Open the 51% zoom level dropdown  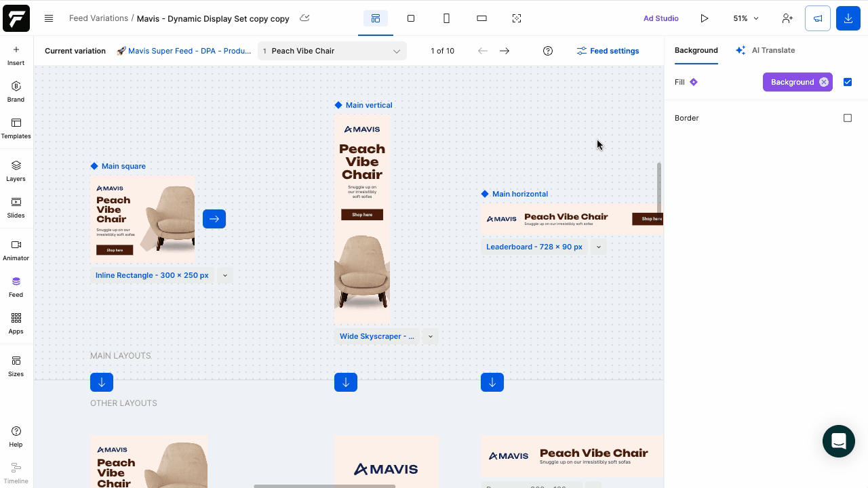pos(746,18)
